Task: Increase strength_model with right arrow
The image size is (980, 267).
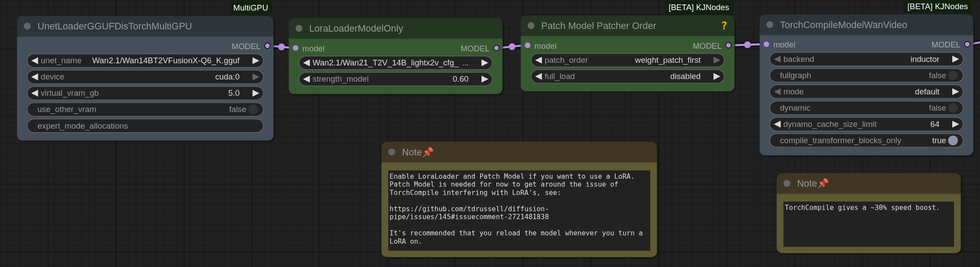Action: 485,79
